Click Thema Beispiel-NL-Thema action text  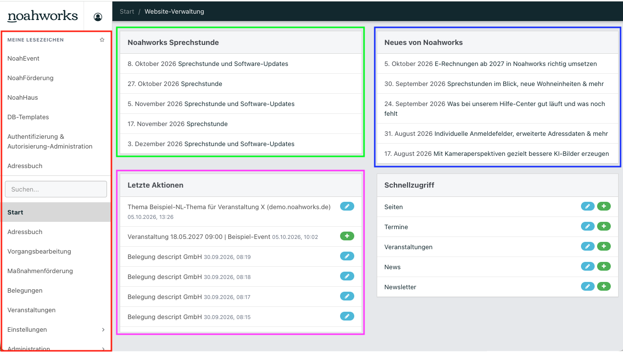tap(229, 207)
